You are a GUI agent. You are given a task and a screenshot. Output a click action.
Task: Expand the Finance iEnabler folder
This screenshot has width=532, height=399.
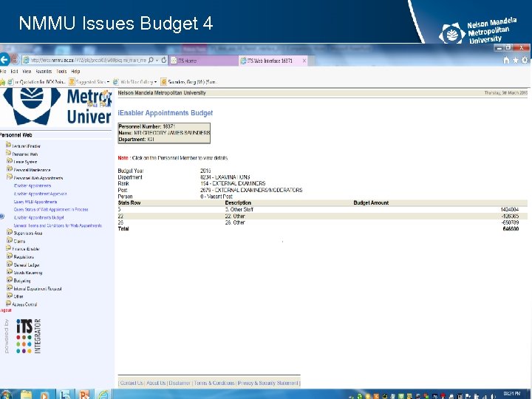click(8, 248)
